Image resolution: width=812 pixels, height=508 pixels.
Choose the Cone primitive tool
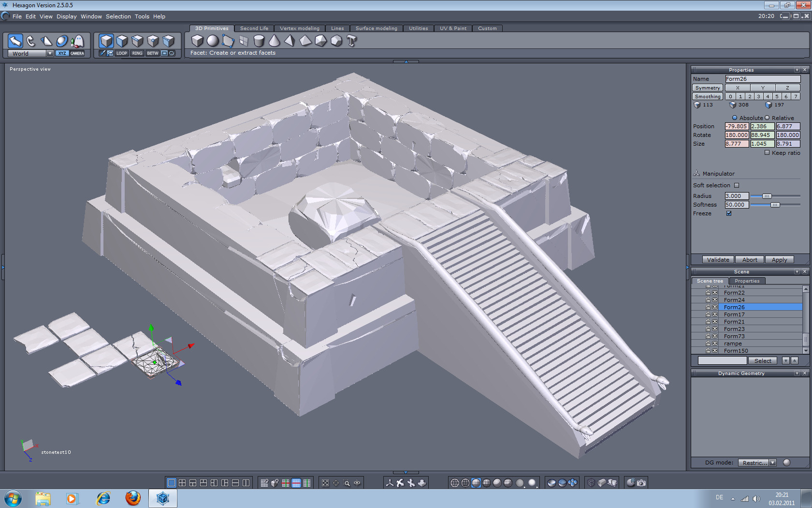pos(274,41)
